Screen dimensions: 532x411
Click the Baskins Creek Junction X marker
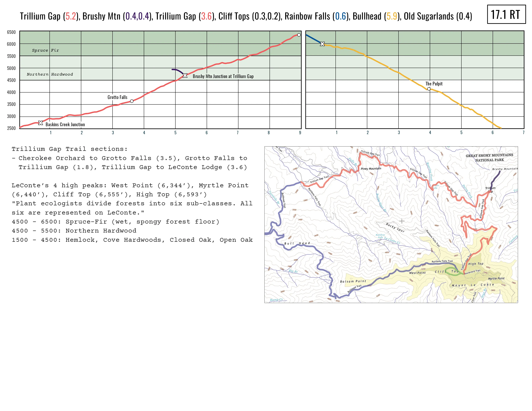40,123
